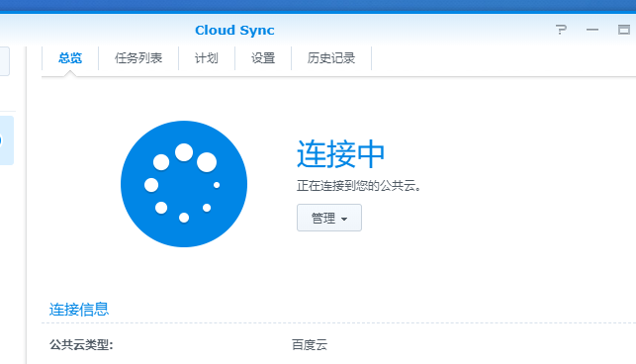This screenshot has width=636, height=364.
Task: Click the 百度云 value
Action: 310,345
